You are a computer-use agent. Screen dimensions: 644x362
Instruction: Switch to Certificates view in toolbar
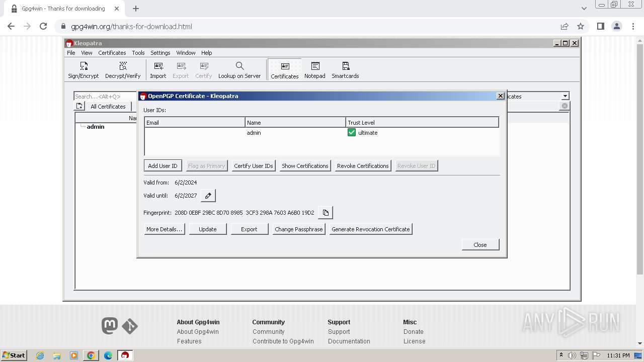[x=285, y=70]
